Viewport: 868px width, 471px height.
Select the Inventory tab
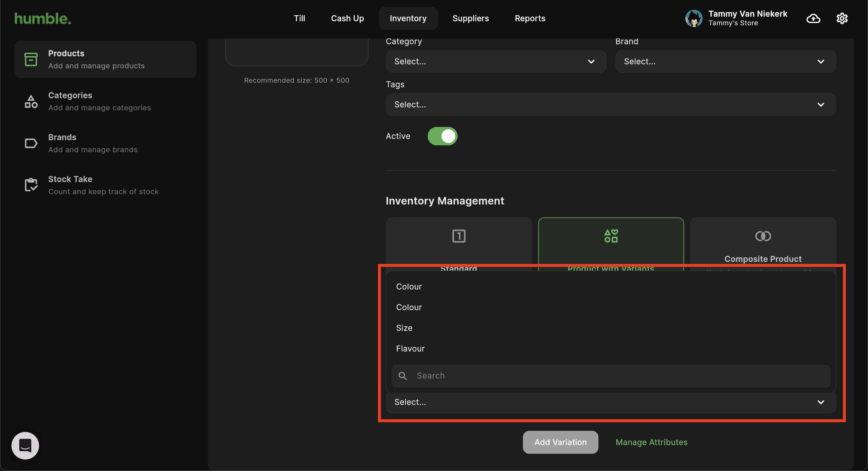pos(408,18)
